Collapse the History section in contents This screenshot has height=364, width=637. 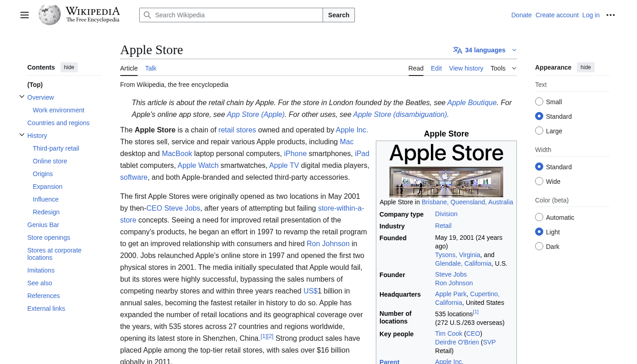pyautogui.click(x=22, y=135)
